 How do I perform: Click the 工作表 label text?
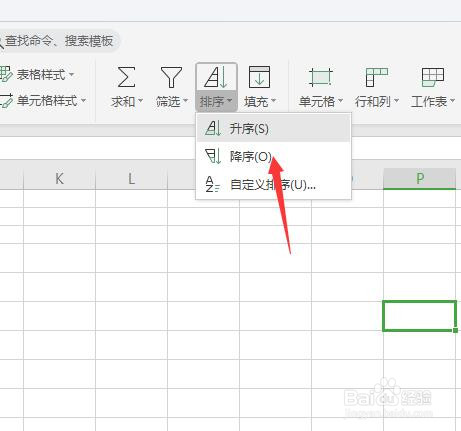pos(429,101)
